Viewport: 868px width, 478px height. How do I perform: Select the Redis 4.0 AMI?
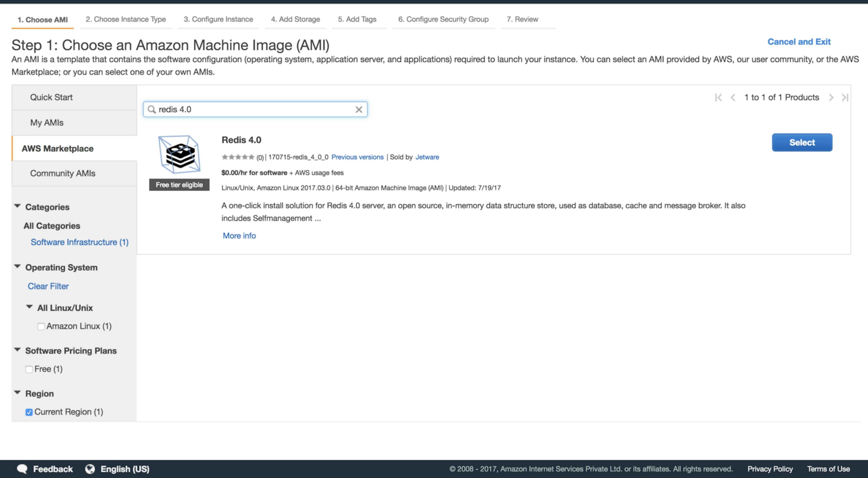click(x=802, y=142)
